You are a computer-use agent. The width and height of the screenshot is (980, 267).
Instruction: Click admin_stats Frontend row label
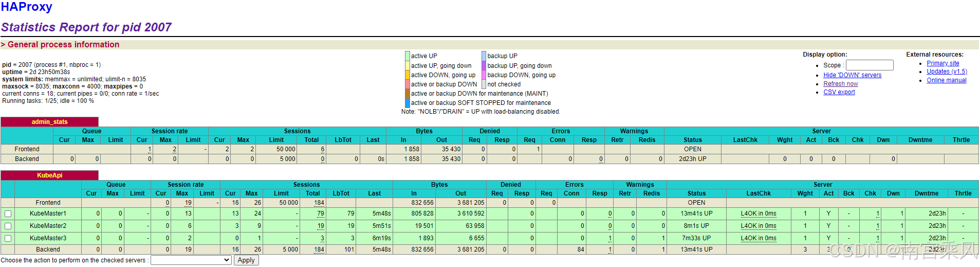click(x=27, y=149)
